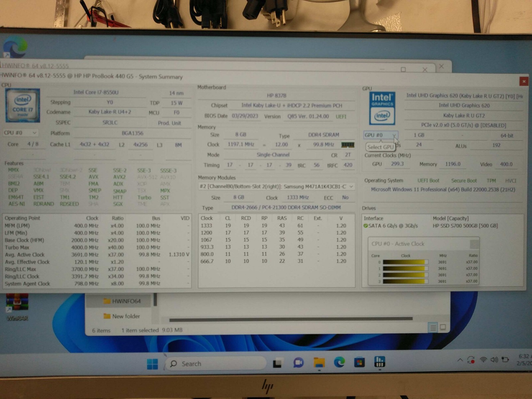
Task: Click the PCIe v2.0 x0 DISABLED field
Action: 464,125
